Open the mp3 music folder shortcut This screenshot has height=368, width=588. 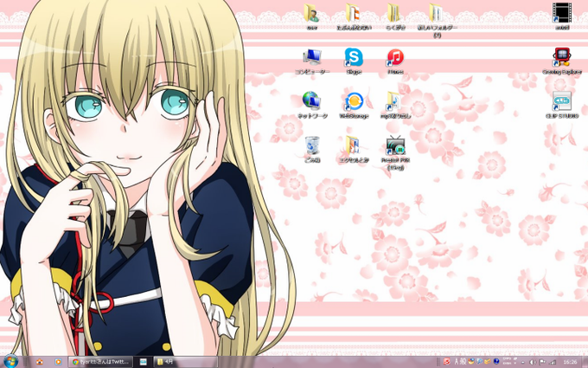point(395,105)
